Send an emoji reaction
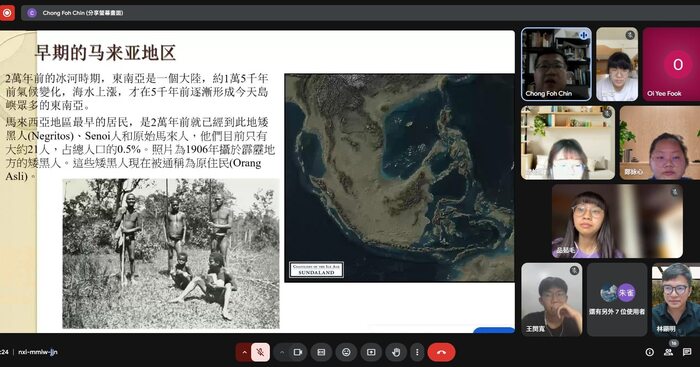Image resolution: width=700 pixels, height=367 pixels. [346, 352]
